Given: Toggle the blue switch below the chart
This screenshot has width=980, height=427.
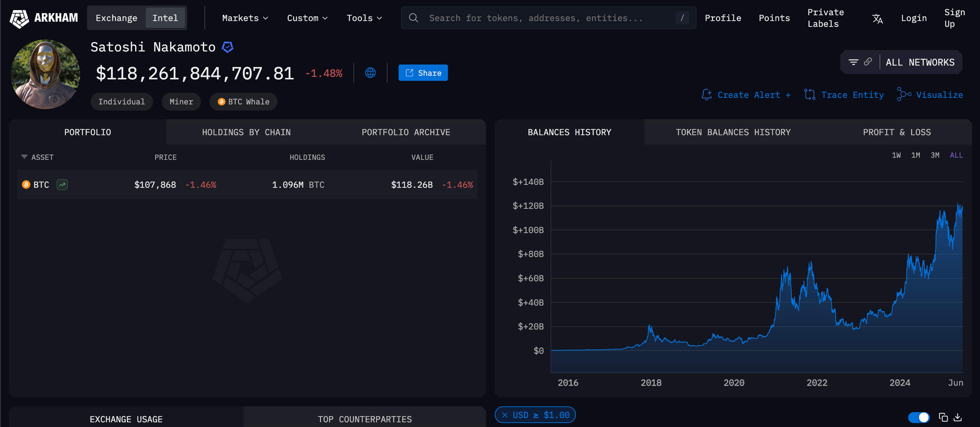Looking at the screenshot, I should point(918,417).
